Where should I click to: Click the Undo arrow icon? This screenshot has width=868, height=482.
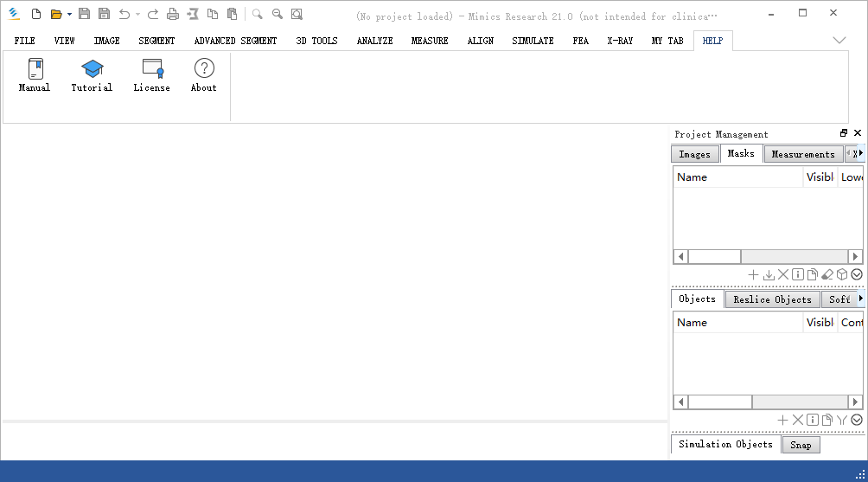tap(124, 14)
